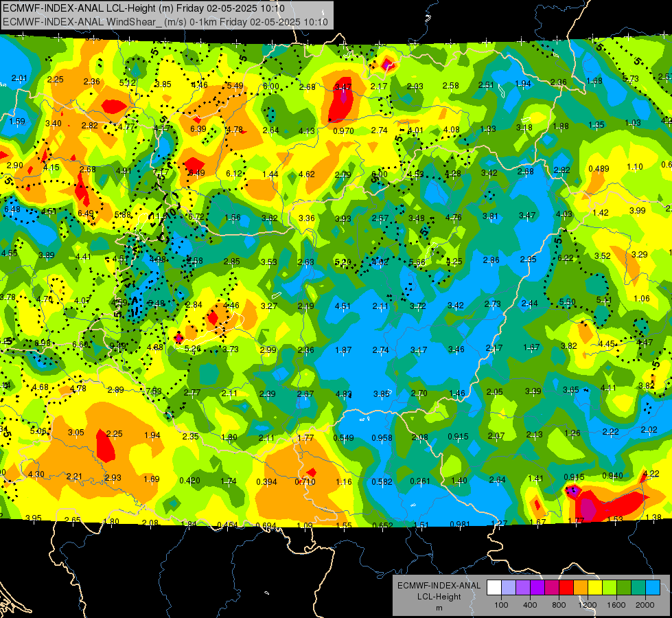Click the wind shear value 6.60
The width and height of the screenshot is (672, 618).
click(x=80, y=345)
